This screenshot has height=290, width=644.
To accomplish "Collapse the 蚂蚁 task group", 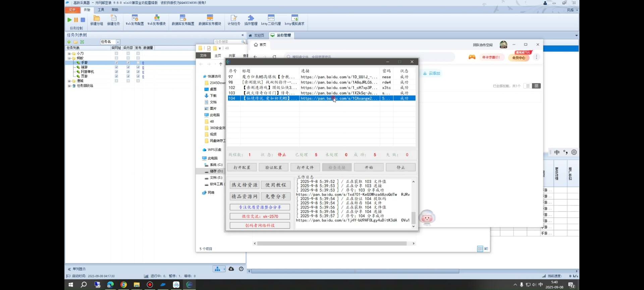I will click(x=69, y=58).
